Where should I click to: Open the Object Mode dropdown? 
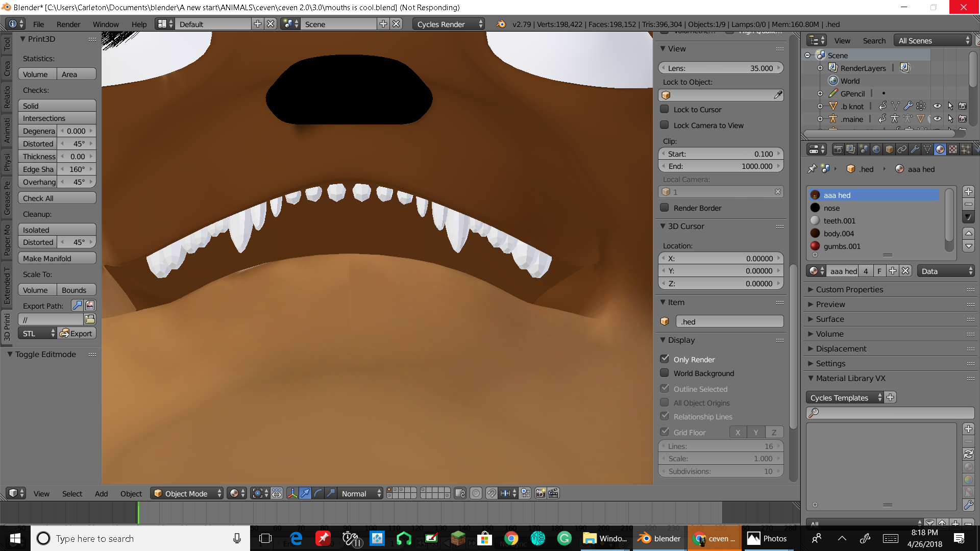(187, 493)
